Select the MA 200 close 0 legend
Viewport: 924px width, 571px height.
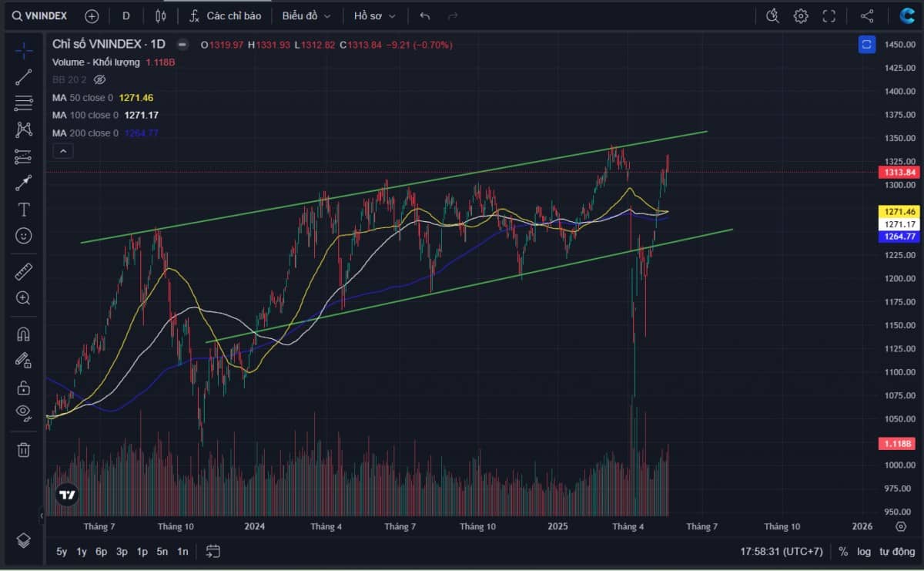[85, 133]
